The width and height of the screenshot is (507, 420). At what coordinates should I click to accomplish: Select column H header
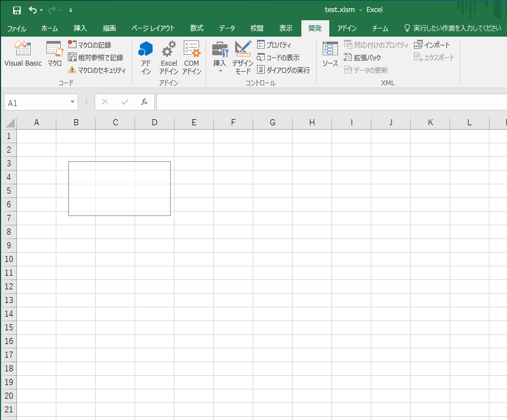pyautogui.click(x=312, y=122)
